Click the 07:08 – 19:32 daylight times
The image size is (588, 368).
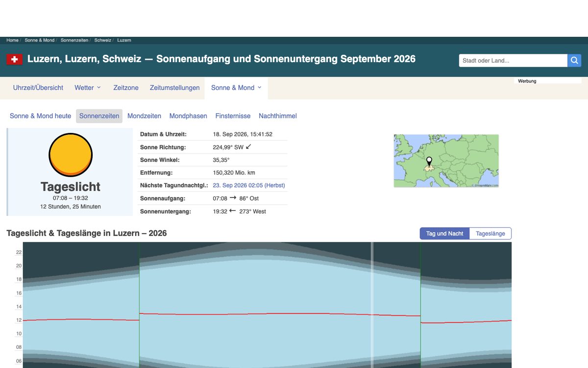(71, 198)
